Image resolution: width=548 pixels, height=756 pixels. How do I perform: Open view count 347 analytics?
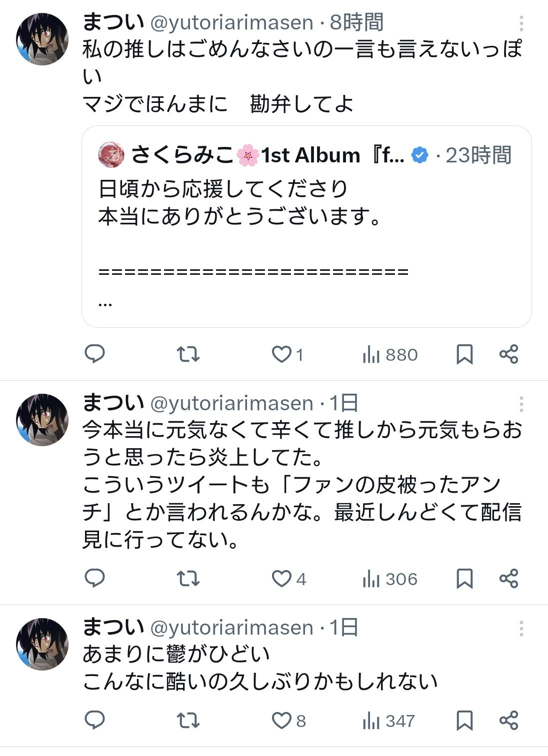coord(389,721)
